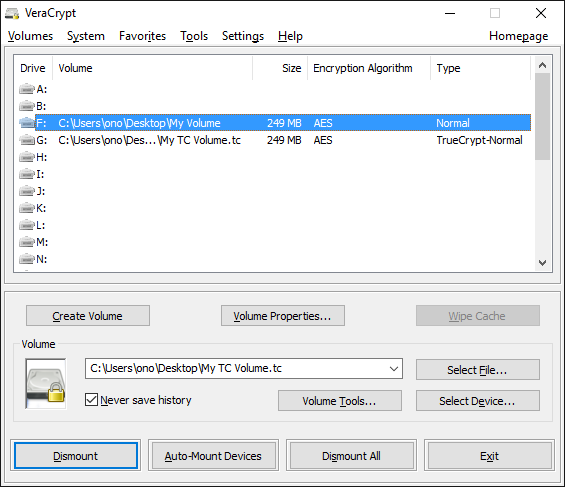Click the Select File button
565x487 pixels.
pyautogui.click(x=478, y=370)
